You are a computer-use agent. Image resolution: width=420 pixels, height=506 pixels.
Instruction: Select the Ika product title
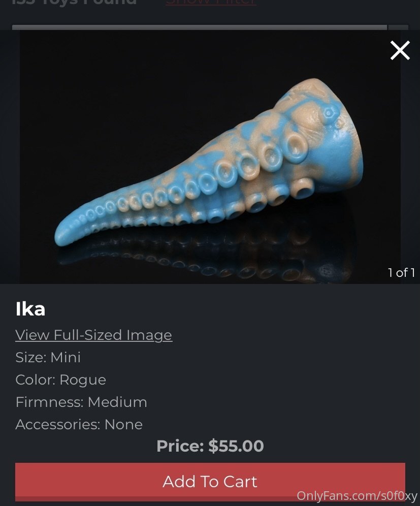30,309
